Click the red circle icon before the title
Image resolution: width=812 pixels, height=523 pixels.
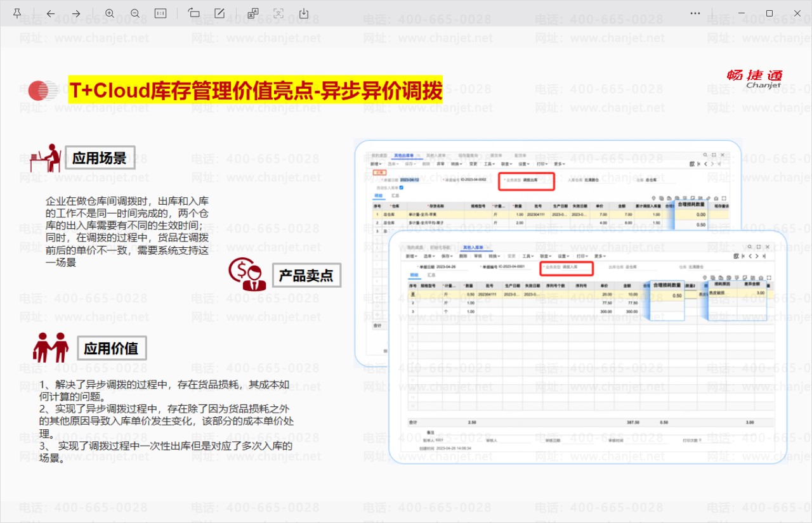[x=42, y=91]
